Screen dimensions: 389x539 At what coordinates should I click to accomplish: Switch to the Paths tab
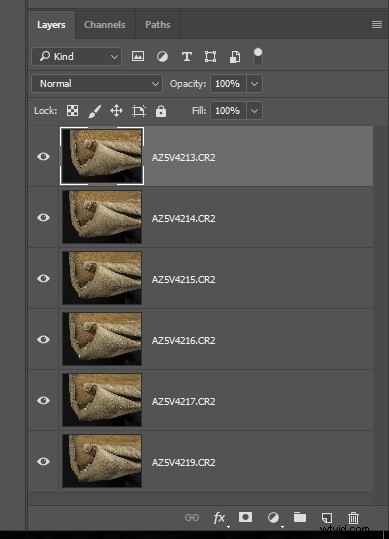pos(158,25)
